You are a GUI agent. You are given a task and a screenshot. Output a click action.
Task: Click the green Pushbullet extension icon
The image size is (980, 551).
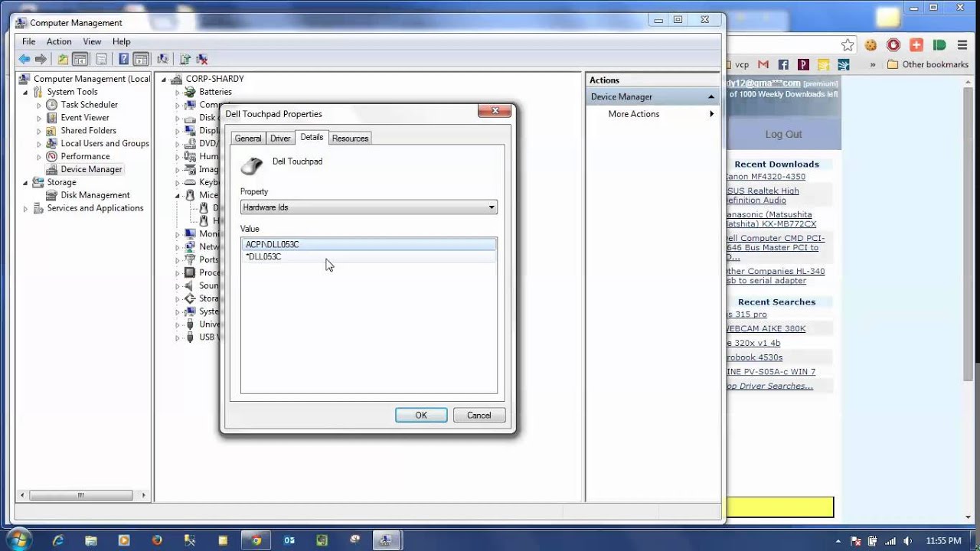(x=938, y=45)
